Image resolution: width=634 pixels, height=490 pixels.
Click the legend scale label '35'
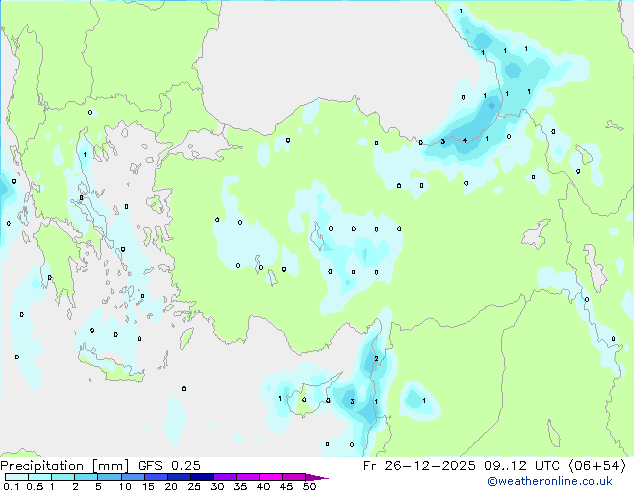click(240, 486)
